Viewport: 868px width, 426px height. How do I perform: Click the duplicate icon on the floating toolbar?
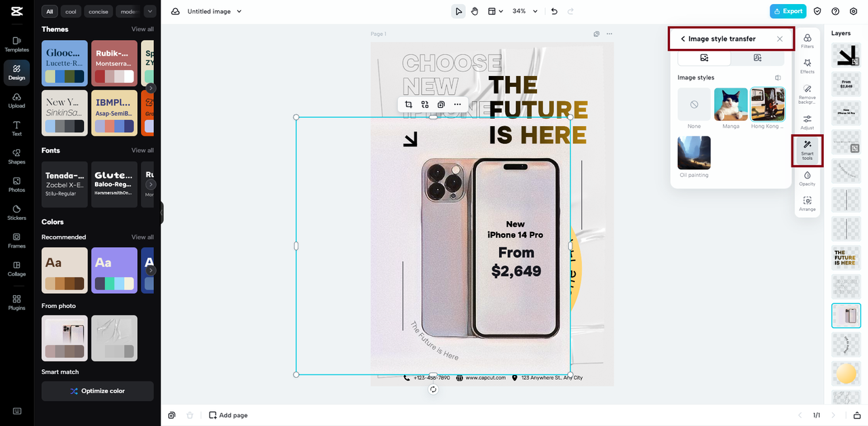441,104
